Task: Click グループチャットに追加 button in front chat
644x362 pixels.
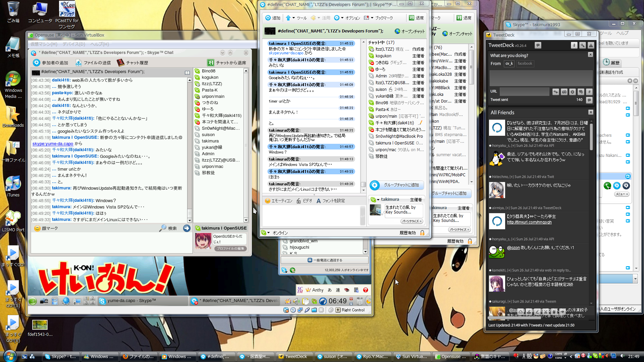Action: [396, 185]
